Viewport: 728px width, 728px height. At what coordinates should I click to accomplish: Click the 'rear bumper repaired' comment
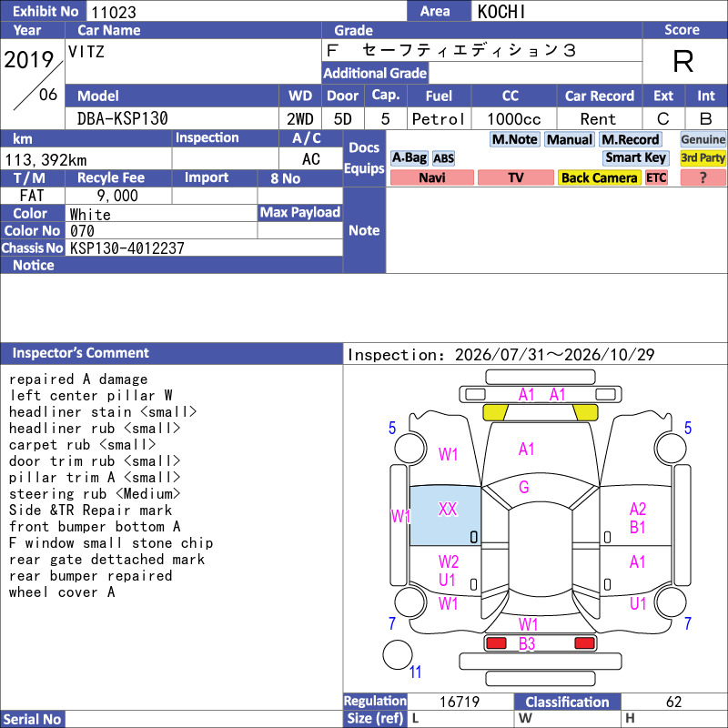pos(90,576)
